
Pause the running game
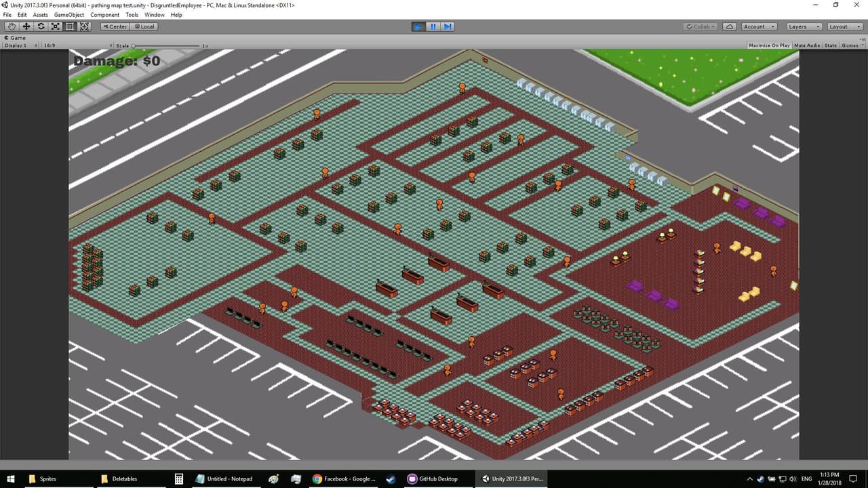pos(433,26)
